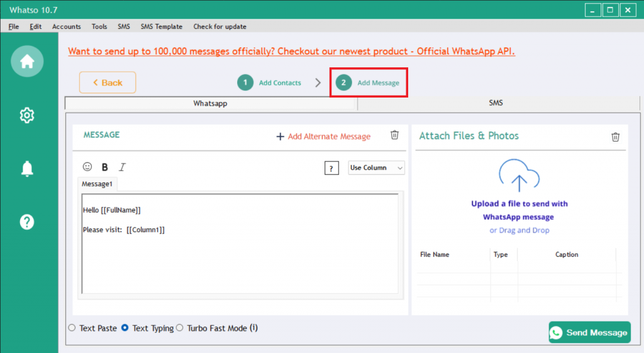Select the Message1 tab
Image resolution: width=644 pixels, height=353 pixels.
point(97,184)
